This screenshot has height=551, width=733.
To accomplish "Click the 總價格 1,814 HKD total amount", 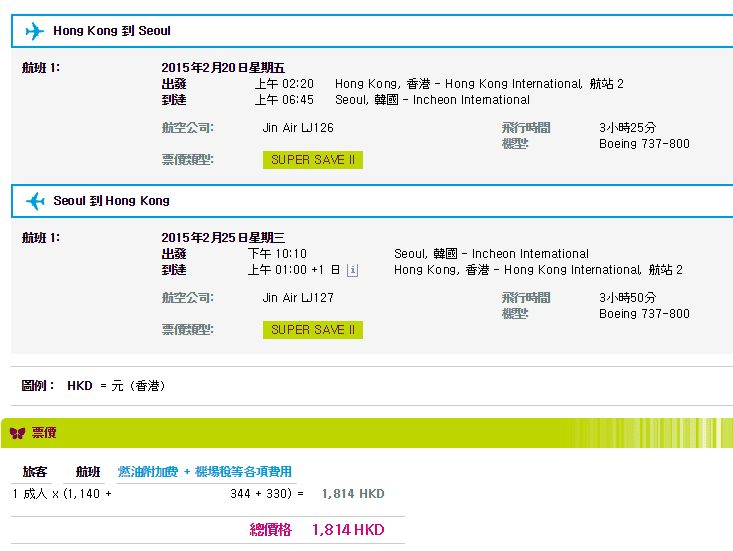I will coord(347,530).
